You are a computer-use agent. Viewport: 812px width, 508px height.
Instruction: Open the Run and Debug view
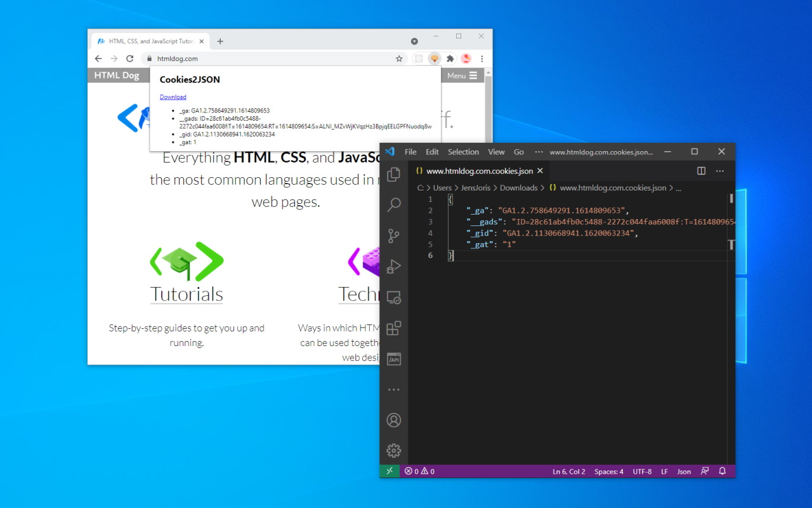coord(394,267)
